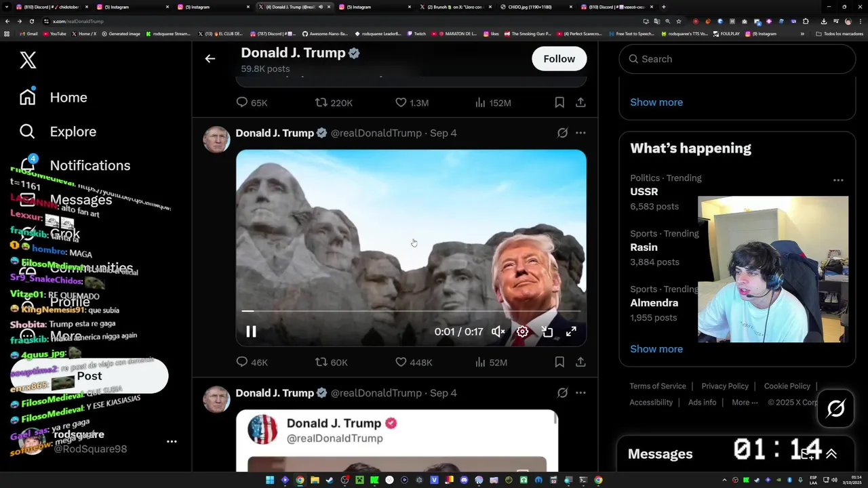Open more options on the Mount Rushmore video post
868x488 pixels.
tap(580, 133)
